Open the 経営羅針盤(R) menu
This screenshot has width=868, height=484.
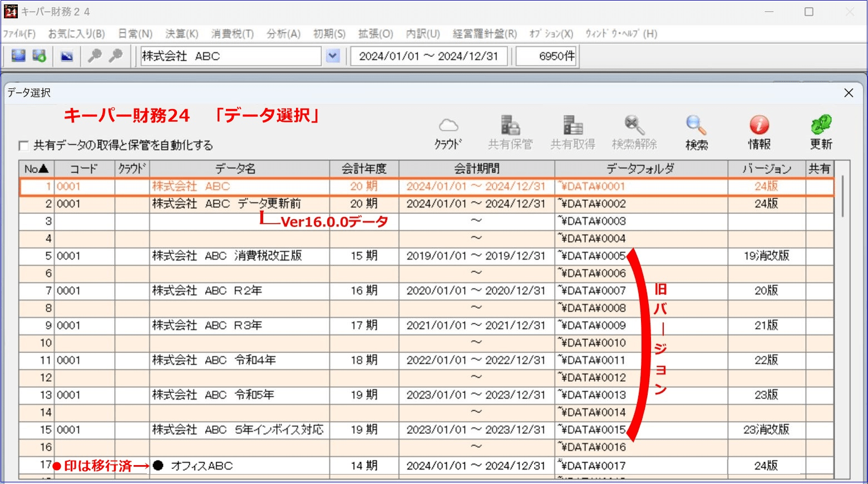coord(485,34)
